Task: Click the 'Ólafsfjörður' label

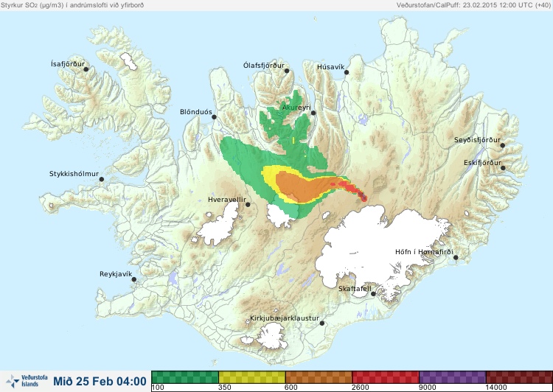Action: pyautogui.click(x=264, y=66)
